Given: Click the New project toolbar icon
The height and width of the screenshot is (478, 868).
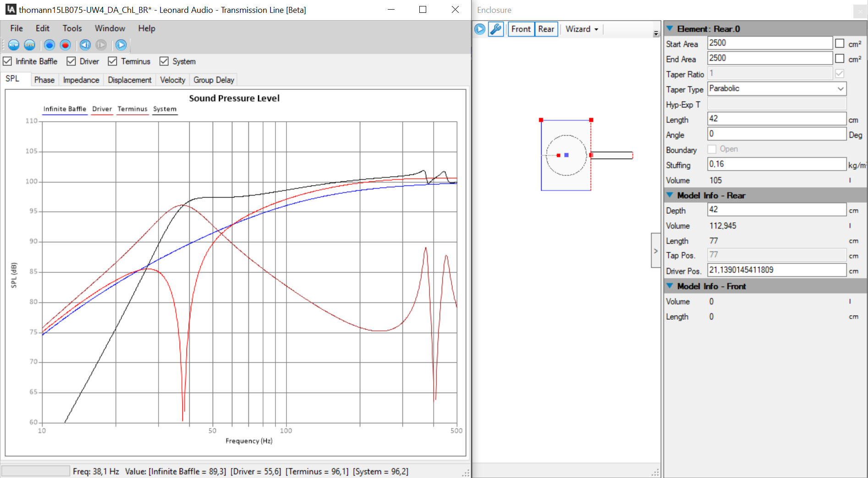Looking at the screenshot, I should pos(14,45).
